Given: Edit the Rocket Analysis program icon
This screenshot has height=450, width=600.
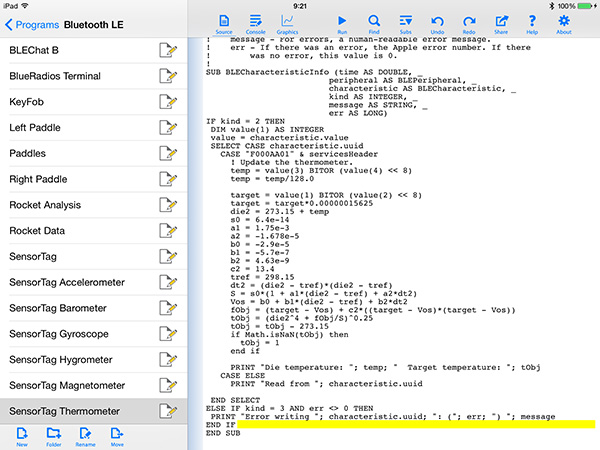Looking at the screenshot, I should [168, 205].
